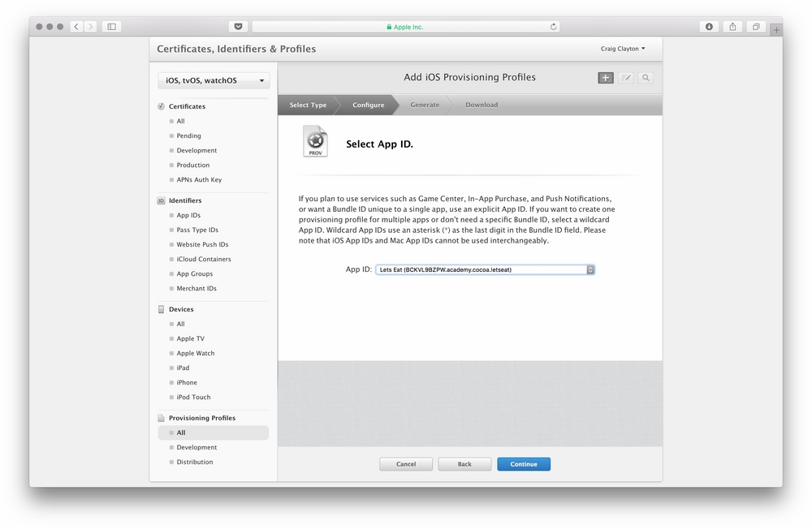Viewport: 812px width, 529px height.
Task: Click the Safari back navigation arrow
Action: click(x=76, y=27)
